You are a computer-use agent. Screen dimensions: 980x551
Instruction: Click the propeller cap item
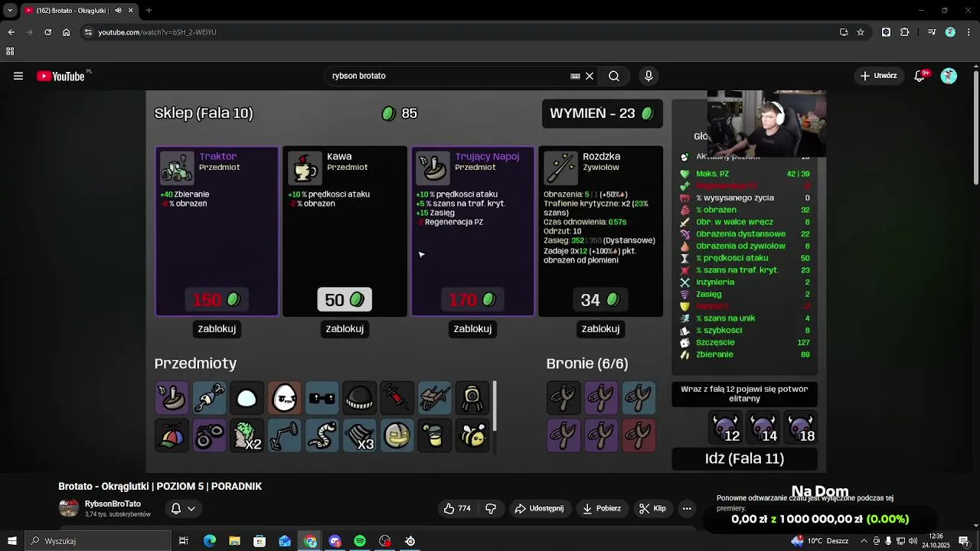tap(171, 435)
